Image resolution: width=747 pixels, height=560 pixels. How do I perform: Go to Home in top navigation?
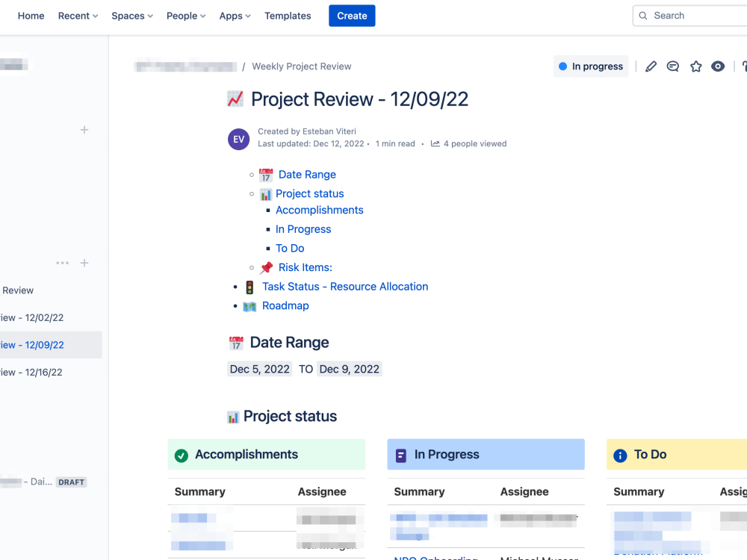coord(31,16)
